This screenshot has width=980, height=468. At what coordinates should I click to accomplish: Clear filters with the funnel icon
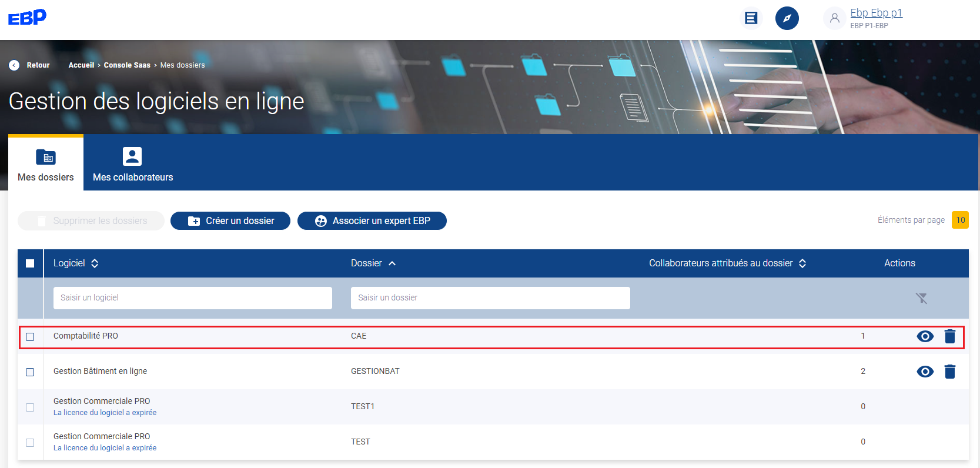pyautogui.click(x=921, y=298)
